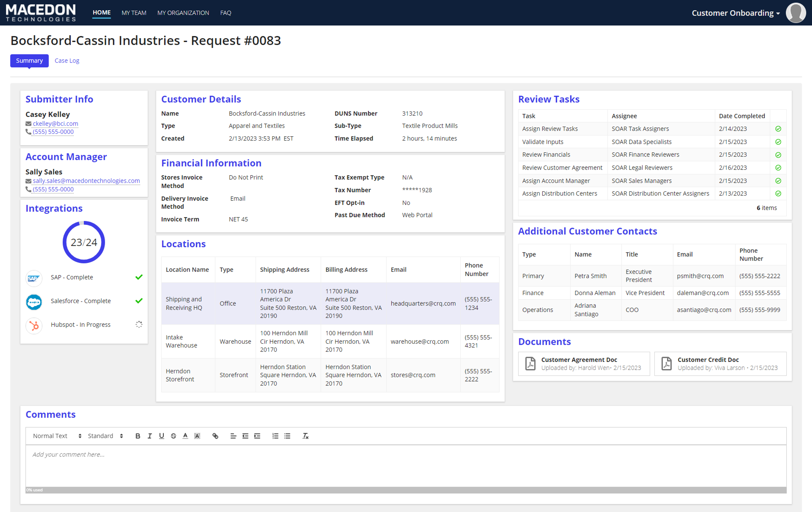Image resolution: width=812 pixels, height=512 pixels.
Task: Select the Intake Warehouse location name
Action: pos(181,341)
